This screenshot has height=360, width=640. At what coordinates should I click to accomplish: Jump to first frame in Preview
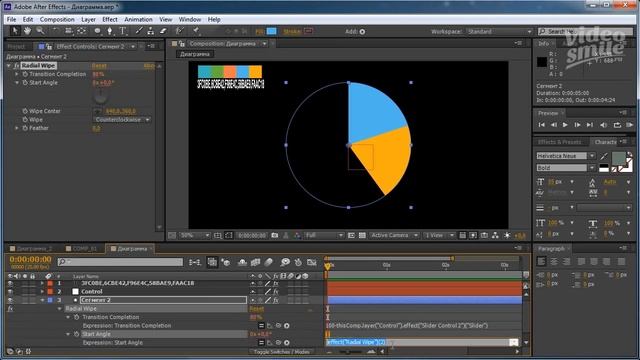pos(541,125)
